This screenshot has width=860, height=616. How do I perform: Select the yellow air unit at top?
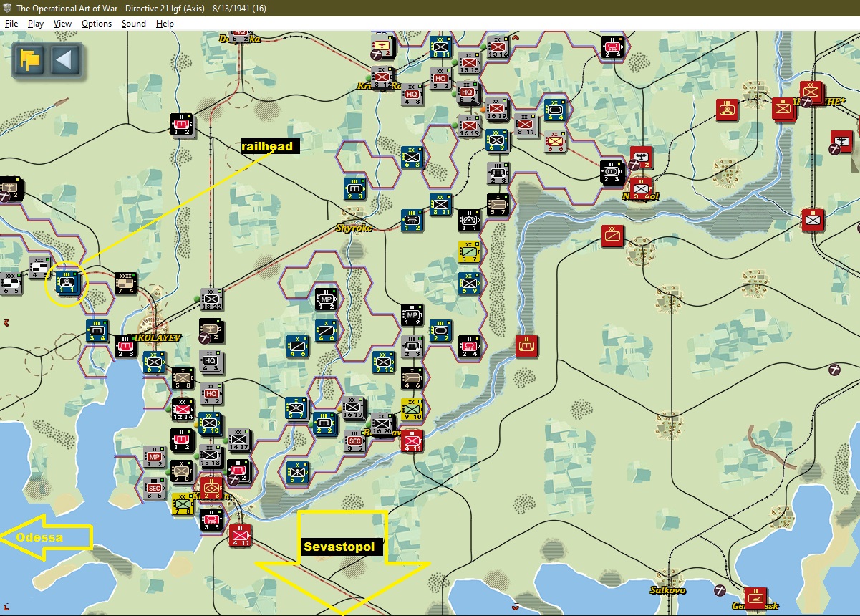tap(383, 46)
